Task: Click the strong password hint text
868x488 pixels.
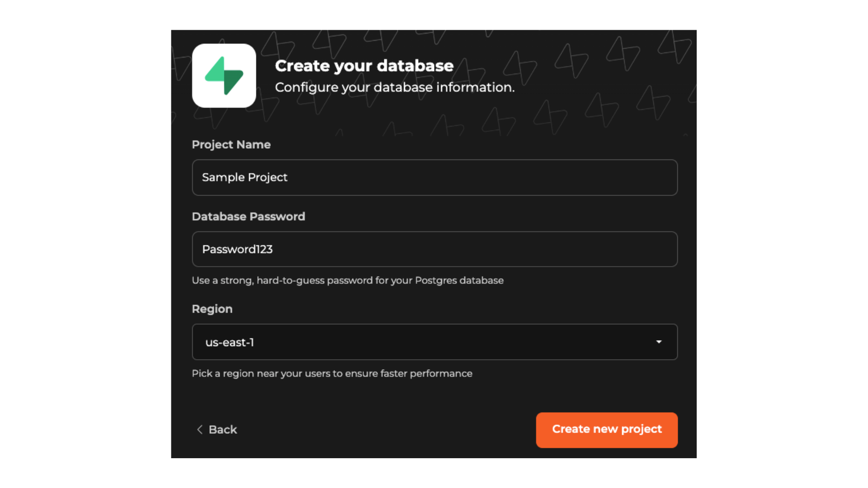Action: pyautogui.click(x=347, y=281)
